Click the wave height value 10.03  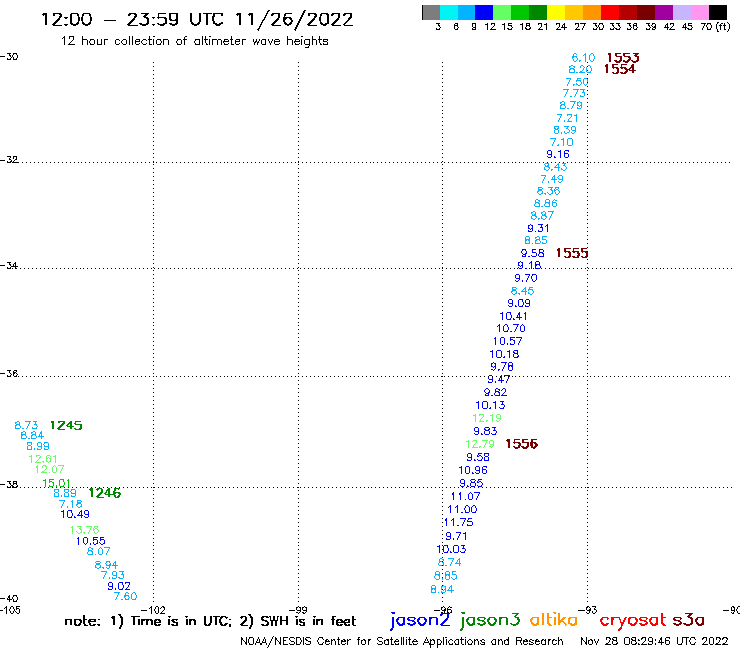pos(451,549)
